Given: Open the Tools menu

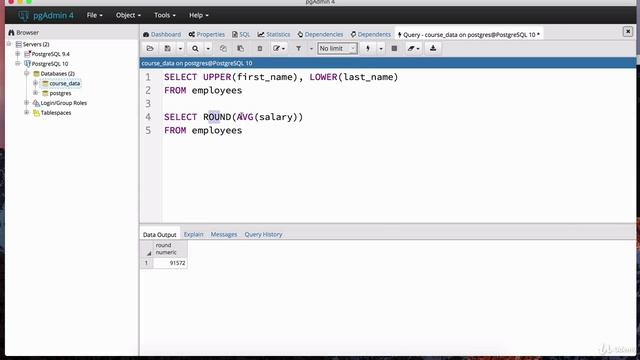Looking at the screenshot, I should tap(165, 15).
